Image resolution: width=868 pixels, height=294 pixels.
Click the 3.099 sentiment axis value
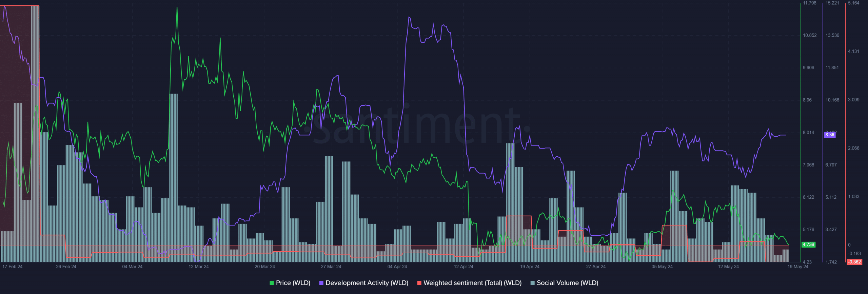coord(854,100)
